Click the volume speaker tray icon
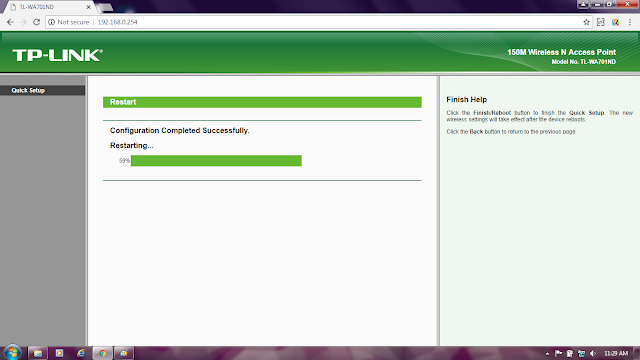Viewport: 640px width, 360px height. coord(593,353)
